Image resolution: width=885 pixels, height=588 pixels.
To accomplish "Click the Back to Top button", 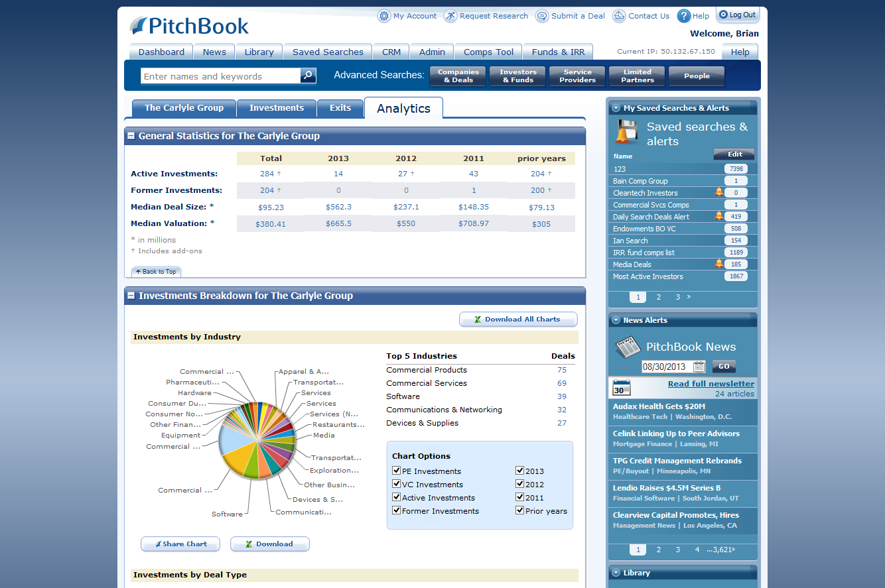I will coord(156,272).
